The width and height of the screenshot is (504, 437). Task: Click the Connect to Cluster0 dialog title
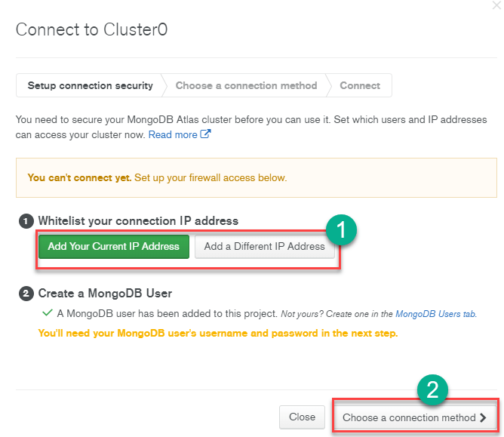click(91, 30)
